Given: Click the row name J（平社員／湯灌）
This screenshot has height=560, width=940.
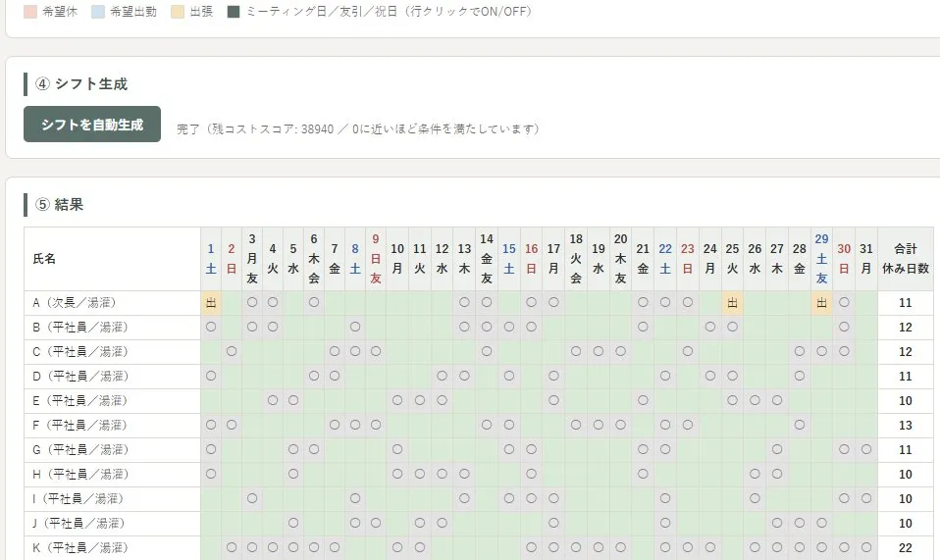Looking at the screenshot, I should pos(78,524).
